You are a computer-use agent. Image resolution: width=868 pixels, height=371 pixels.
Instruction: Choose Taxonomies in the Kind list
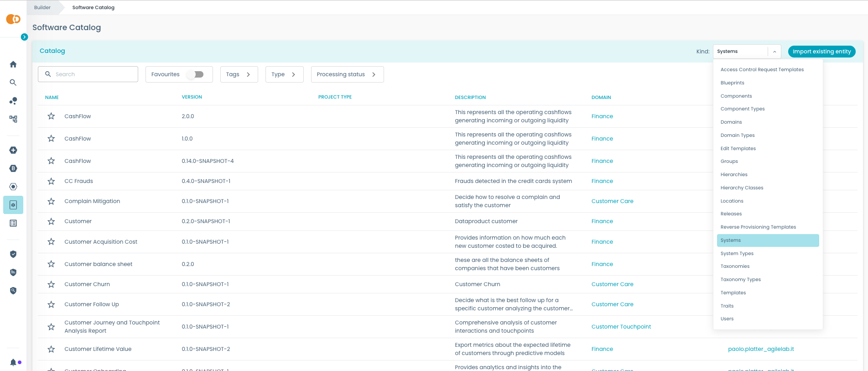(x=735, y=266)
